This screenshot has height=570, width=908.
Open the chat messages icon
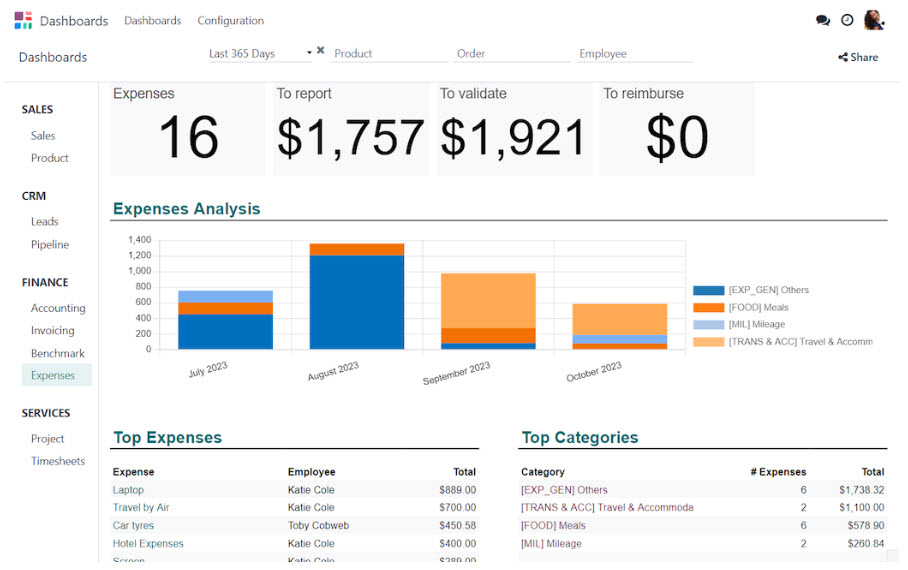[822, 20]
